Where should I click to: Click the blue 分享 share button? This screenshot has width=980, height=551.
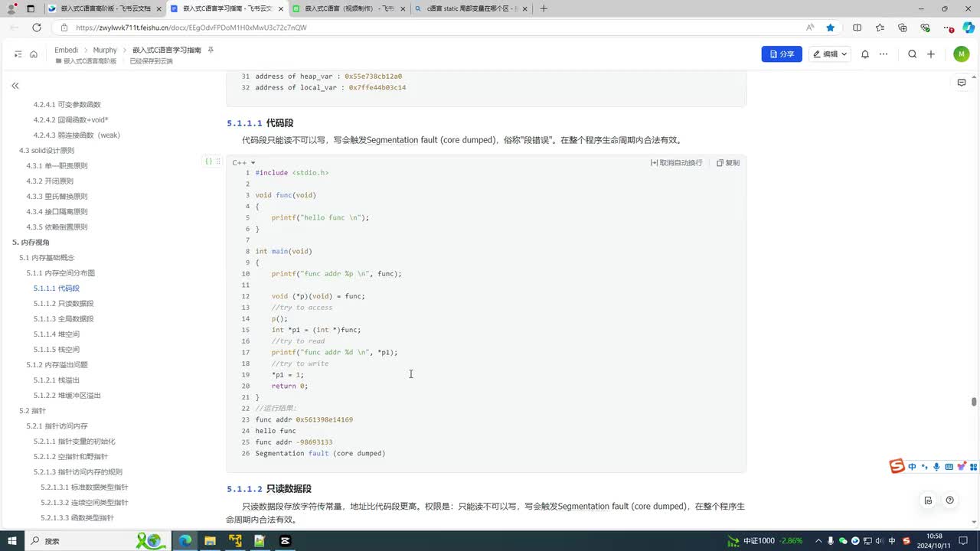point(782,54)
